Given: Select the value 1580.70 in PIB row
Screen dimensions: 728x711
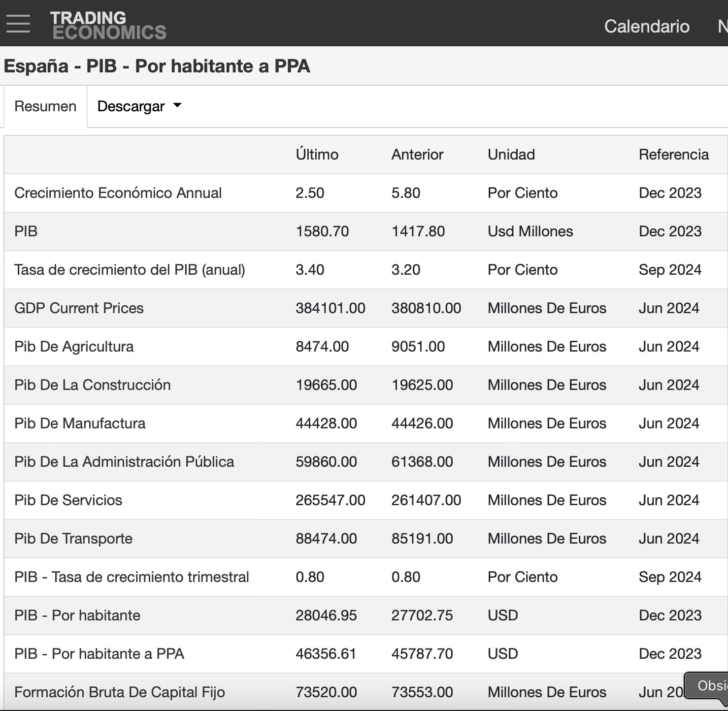Looking at the screenshot, I should 322,231.
